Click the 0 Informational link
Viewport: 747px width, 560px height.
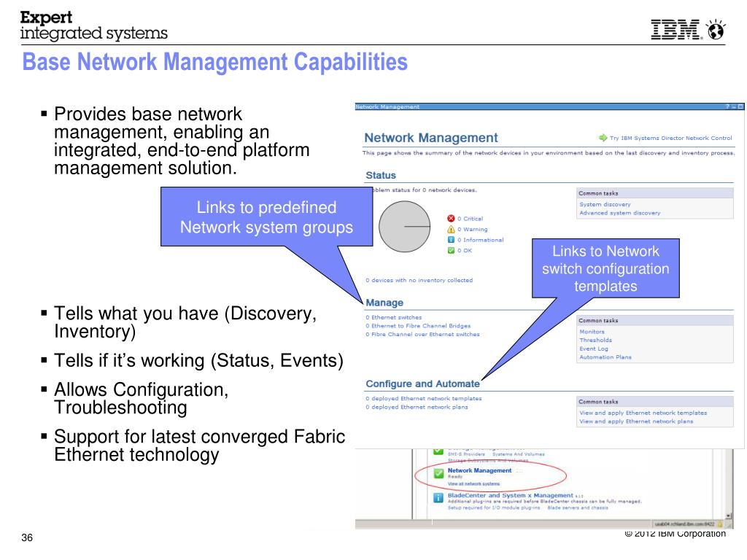[x=480, y=240]
